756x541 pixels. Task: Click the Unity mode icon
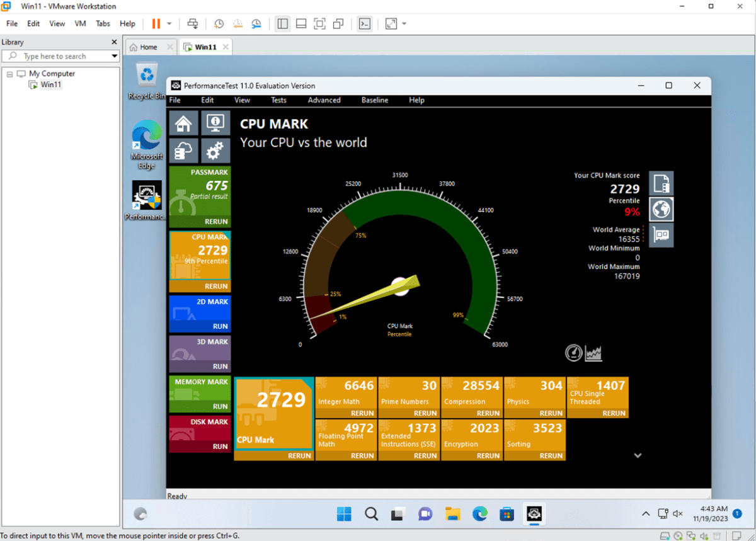338,24
